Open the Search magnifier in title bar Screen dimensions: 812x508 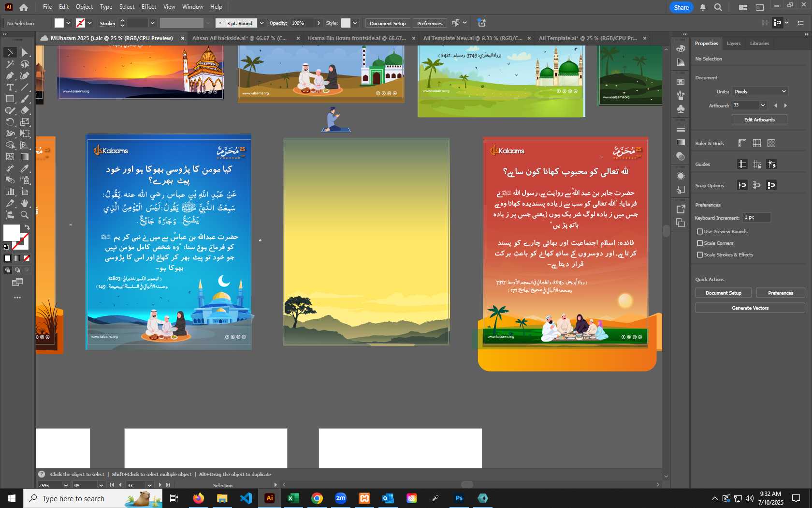(x=718, y=7)
